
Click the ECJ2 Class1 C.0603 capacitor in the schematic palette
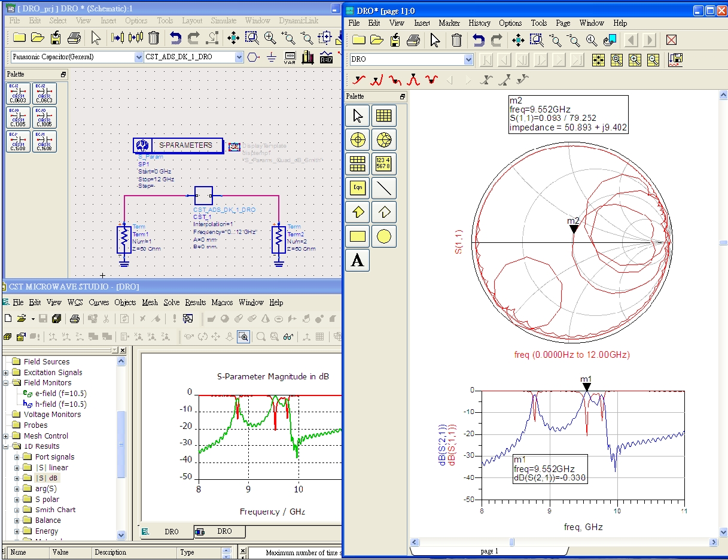pyautogui.click(x=18, y=93)
